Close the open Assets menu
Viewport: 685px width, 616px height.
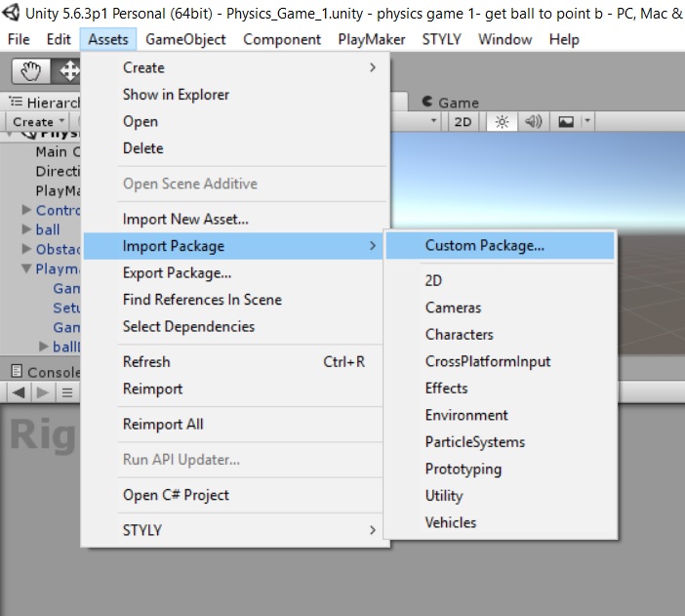108,39
